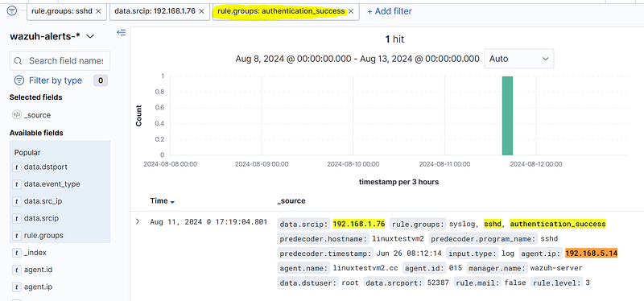Click the _source column header
This screenshot has height=301, width=644.
[x=291, y=201]
